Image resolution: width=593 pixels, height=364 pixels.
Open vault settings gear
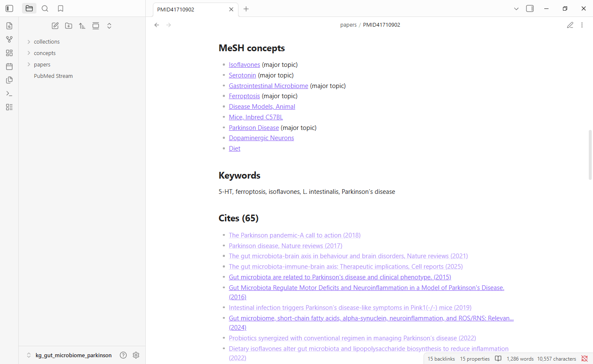[x=136, y=355]
